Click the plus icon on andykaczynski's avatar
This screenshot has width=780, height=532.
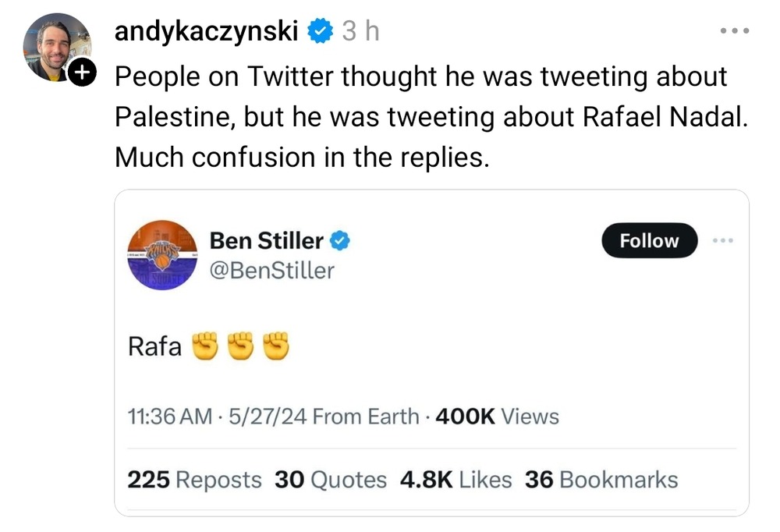81,73
